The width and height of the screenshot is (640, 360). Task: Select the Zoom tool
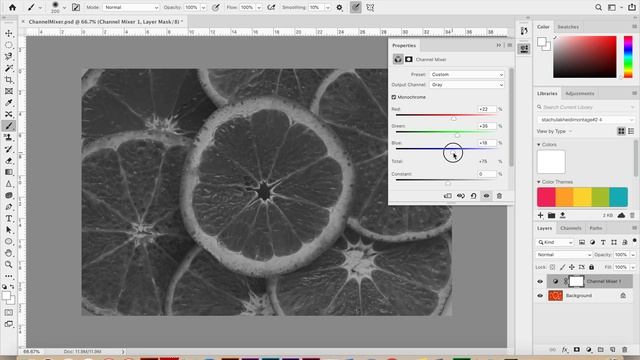tap(9, 264)
